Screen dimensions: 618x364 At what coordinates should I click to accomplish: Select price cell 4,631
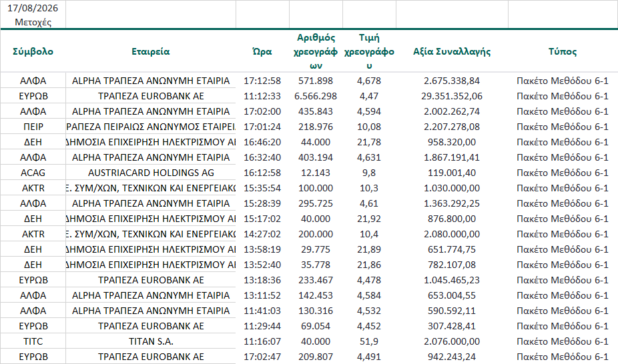(x=369, y=157)
